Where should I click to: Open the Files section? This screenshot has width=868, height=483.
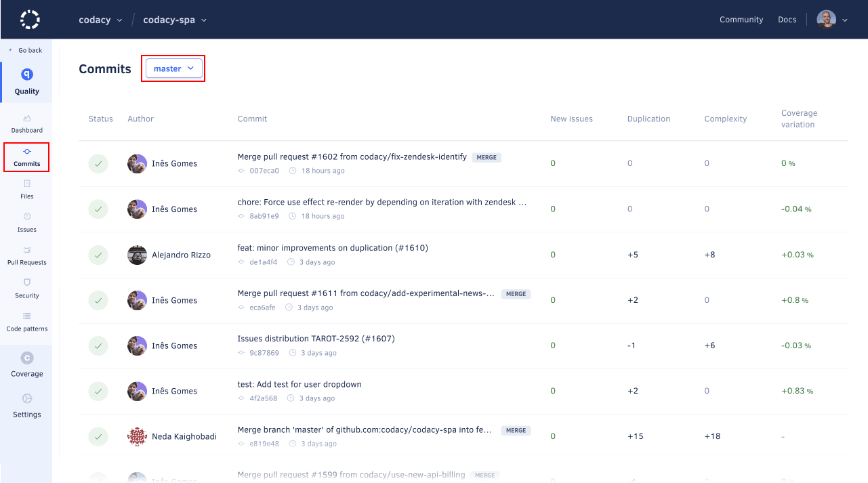pos(26,190)
